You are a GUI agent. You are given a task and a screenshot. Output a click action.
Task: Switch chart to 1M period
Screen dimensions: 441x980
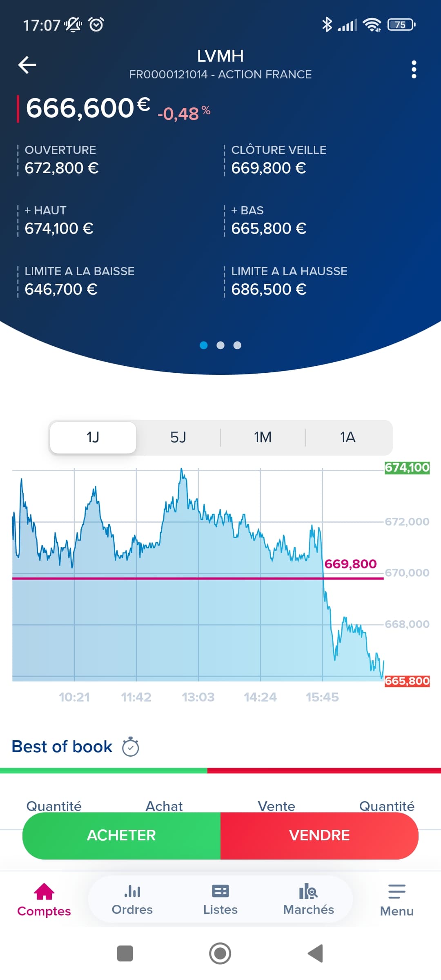point(263,437)
